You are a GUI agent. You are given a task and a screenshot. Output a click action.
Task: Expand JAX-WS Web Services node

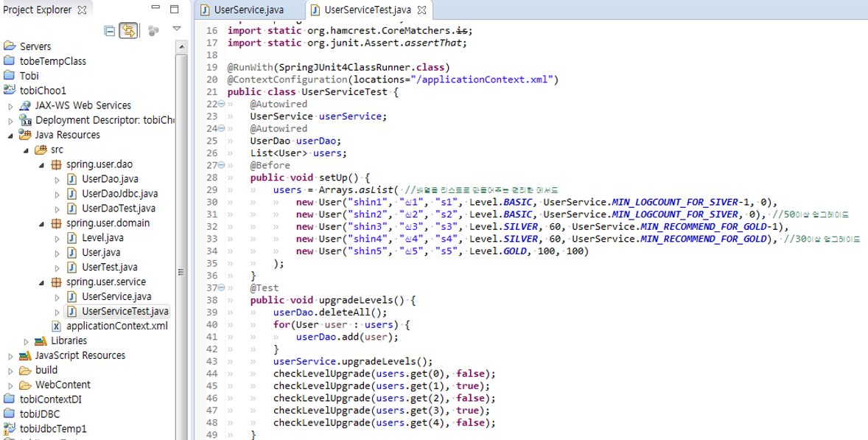pyautogui.click(x=10, y=105)
